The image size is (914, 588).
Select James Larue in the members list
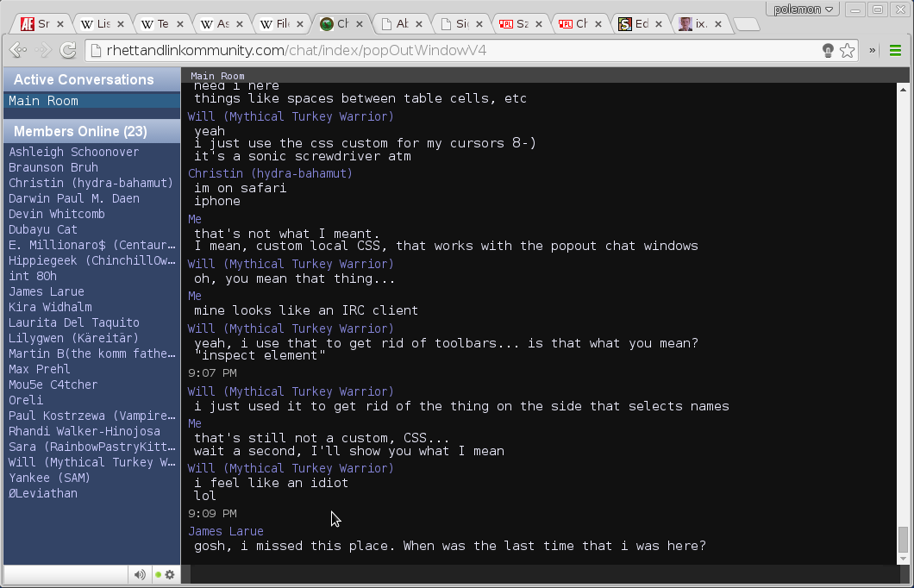tap(46, 292)
